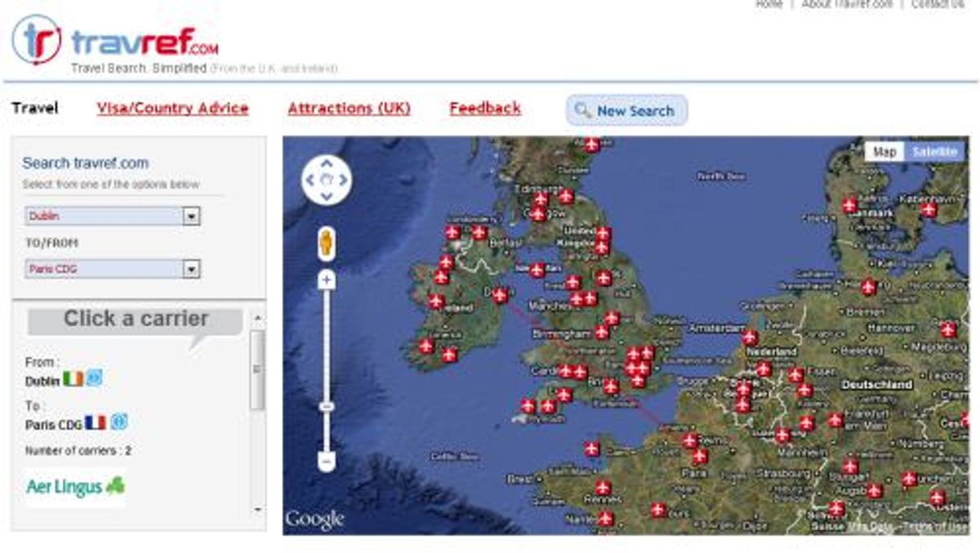Pan the map up using the compass arrow

pos(327,162)
